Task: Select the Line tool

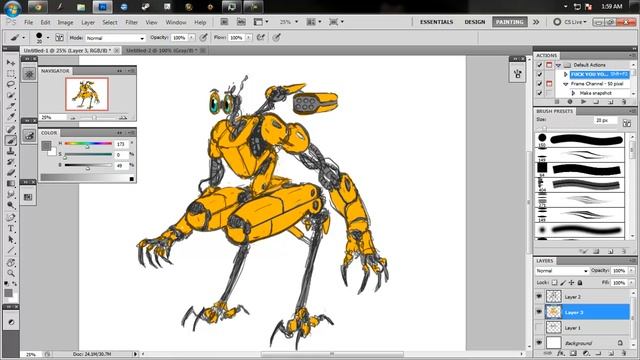Action: pyautogui.click(x=11, y=250)
